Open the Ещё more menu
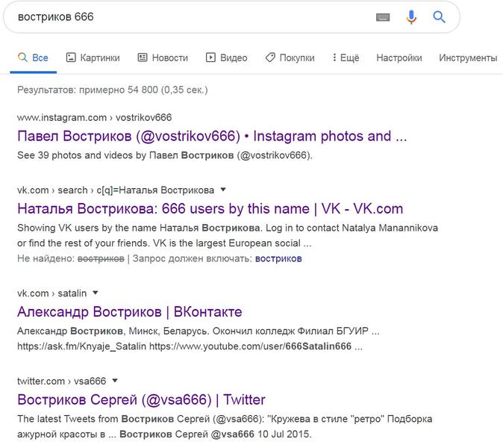The height and width of the screenshot is (448, 503). (346, 57)
